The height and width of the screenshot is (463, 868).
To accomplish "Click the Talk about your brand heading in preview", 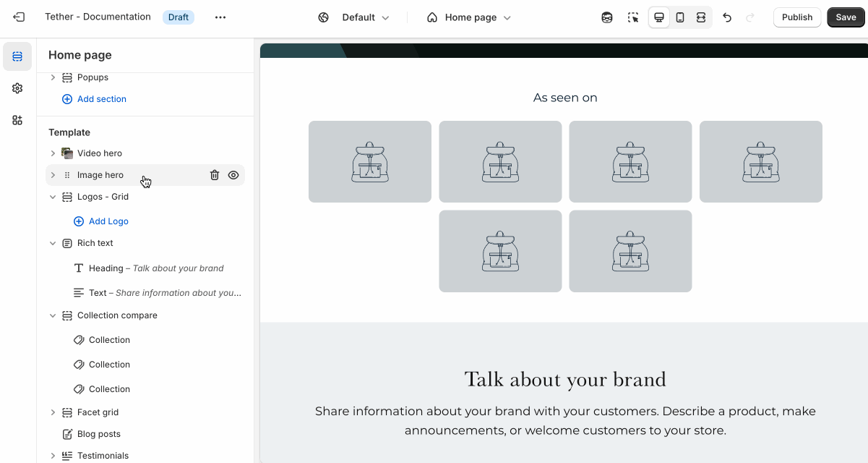I will [565, 379].
